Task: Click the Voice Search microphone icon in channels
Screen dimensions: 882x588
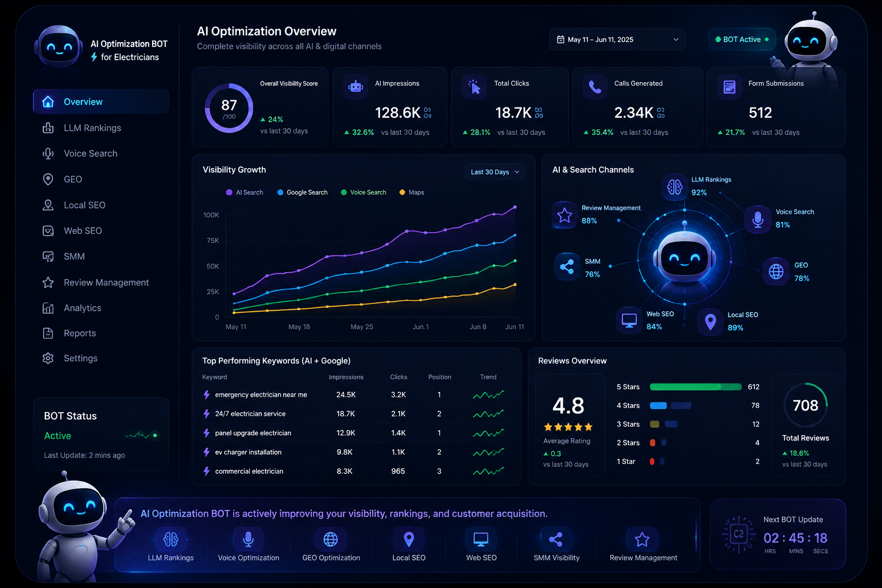Action: click(758, 219)
